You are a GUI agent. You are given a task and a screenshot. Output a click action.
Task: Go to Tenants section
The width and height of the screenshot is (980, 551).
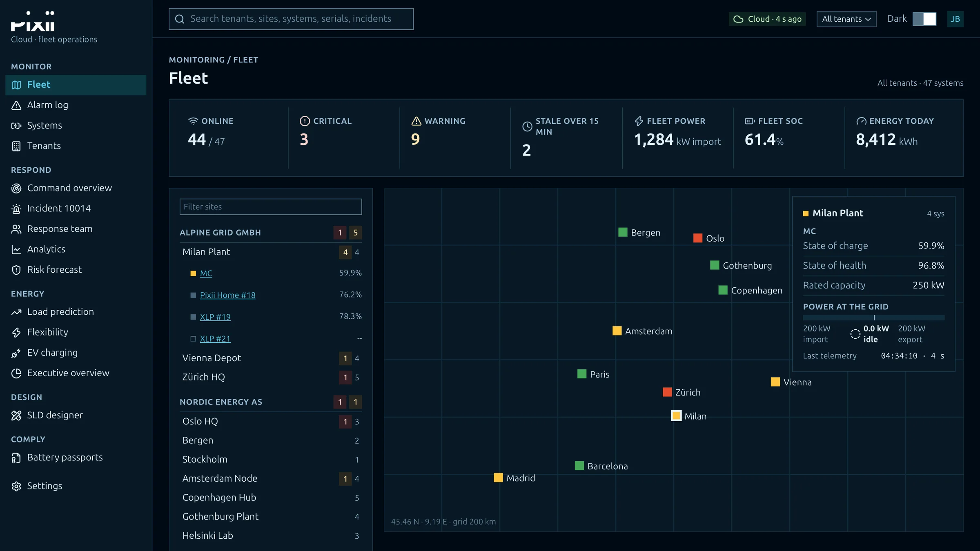pyautogui.click(x=76, y=146)
